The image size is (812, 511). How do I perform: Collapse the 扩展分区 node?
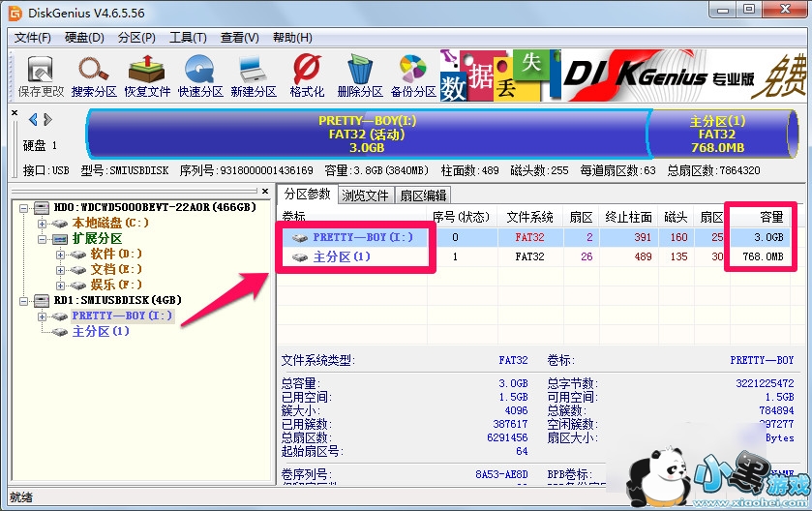(42, 239)
